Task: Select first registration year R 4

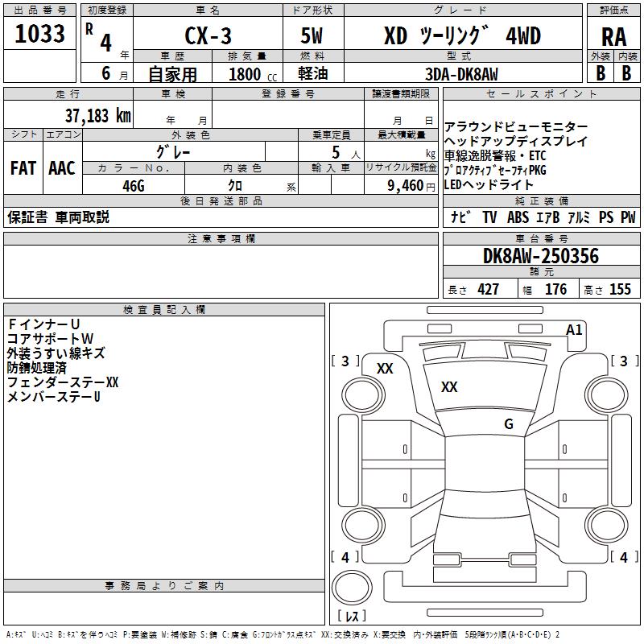Action: click(99, 38)
